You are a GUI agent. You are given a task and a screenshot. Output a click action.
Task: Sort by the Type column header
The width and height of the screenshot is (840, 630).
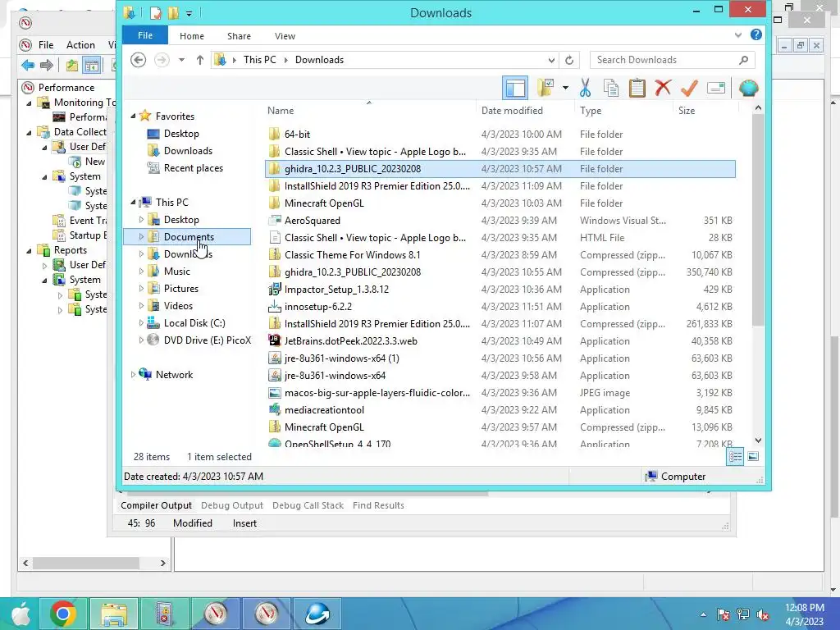coord(591,111)
